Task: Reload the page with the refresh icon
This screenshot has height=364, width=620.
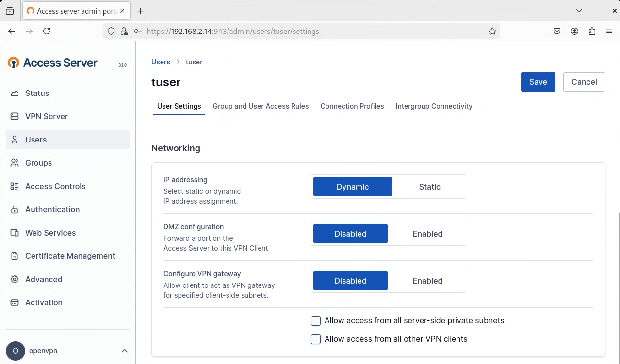Action: click(x=47, y=31)
